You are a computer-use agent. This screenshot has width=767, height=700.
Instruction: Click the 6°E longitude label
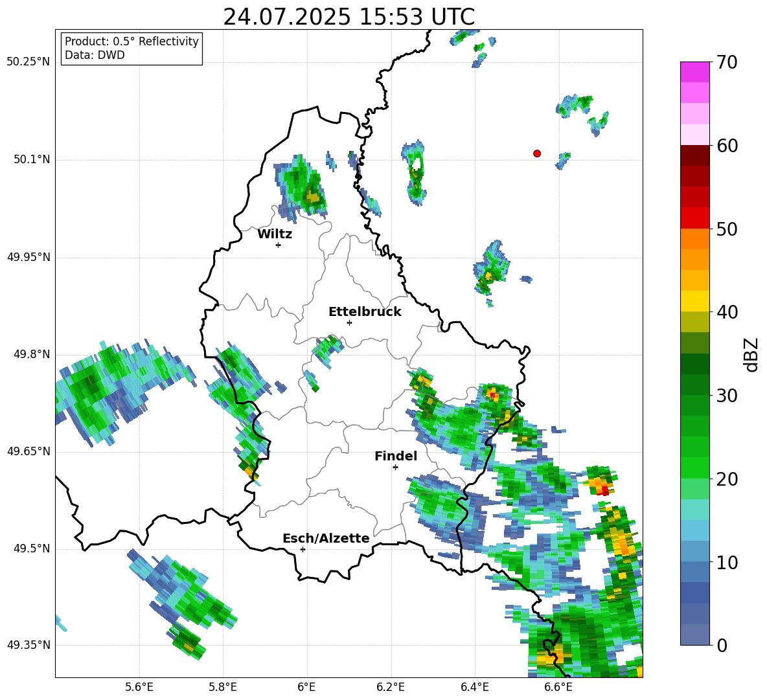coord(306,687)
